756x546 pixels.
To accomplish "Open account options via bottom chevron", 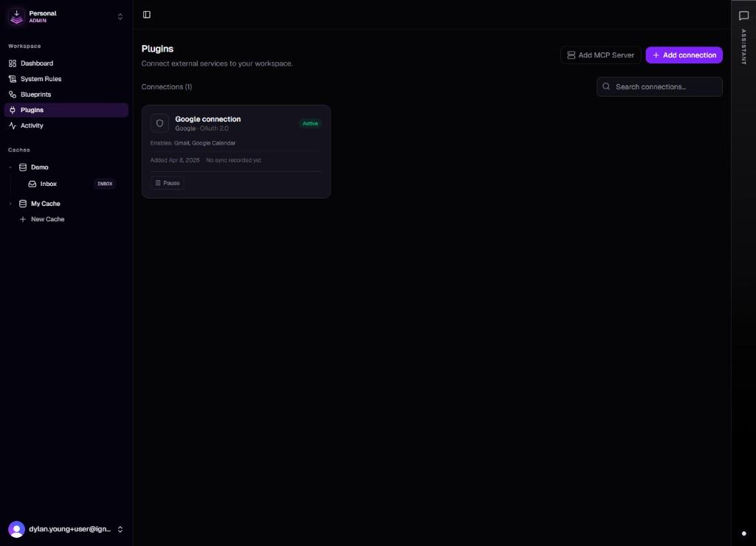I will [x=120, y=529].
